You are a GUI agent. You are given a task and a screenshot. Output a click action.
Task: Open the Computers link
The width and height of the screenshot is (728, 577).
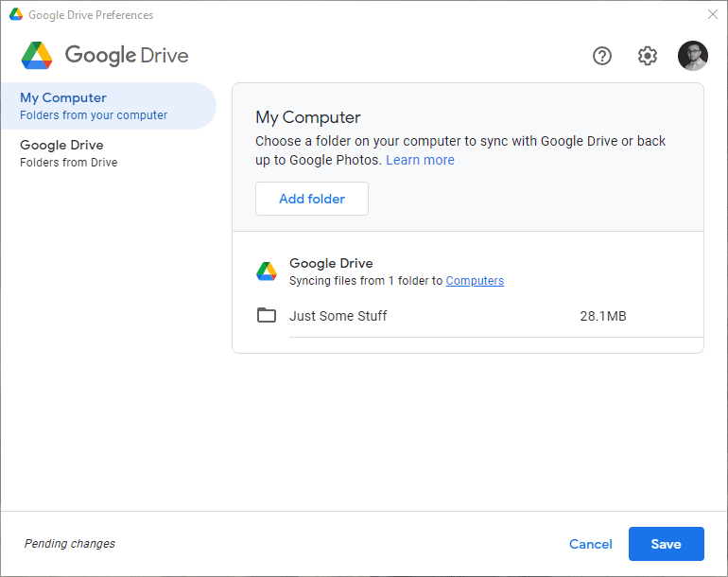coord(475,281)
